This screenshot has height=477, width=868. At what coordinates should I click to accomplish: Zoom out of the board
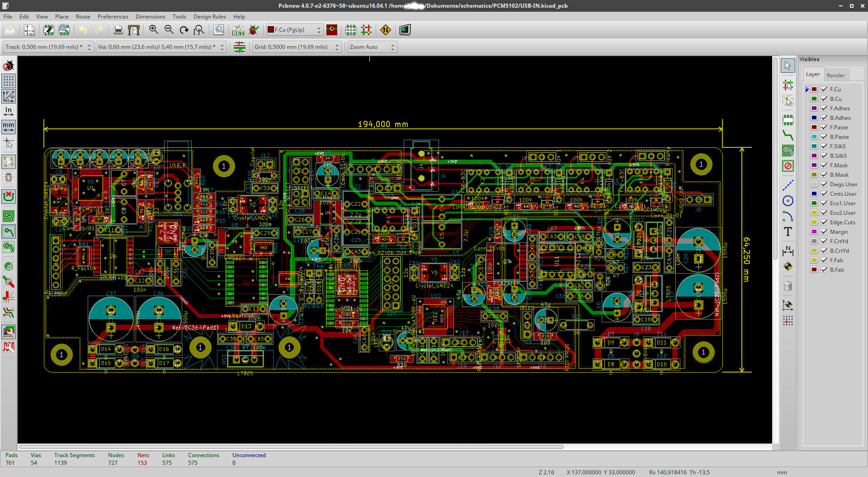169,30
